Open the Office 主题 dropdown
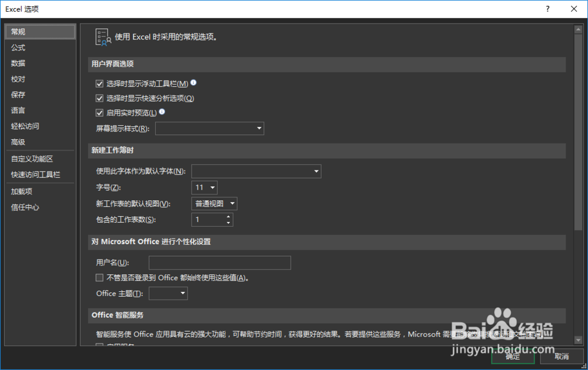 [168, 293]
